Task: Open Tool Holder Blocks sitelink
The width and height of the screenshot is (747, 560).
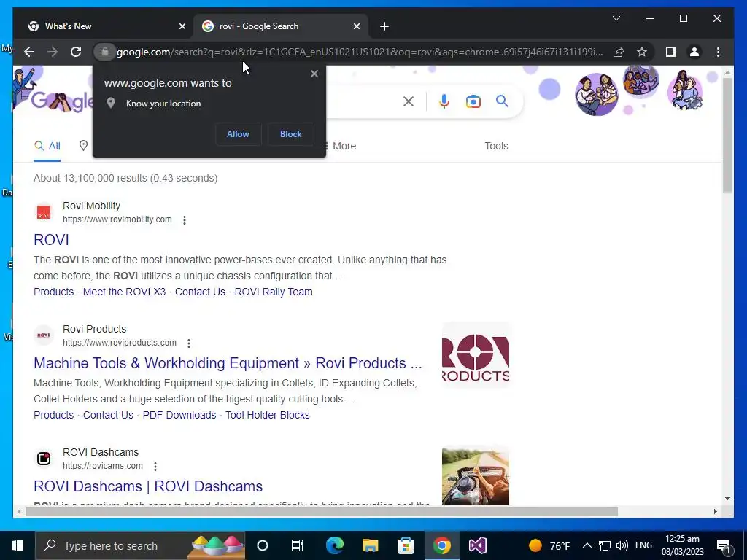Action: [268, 415]
